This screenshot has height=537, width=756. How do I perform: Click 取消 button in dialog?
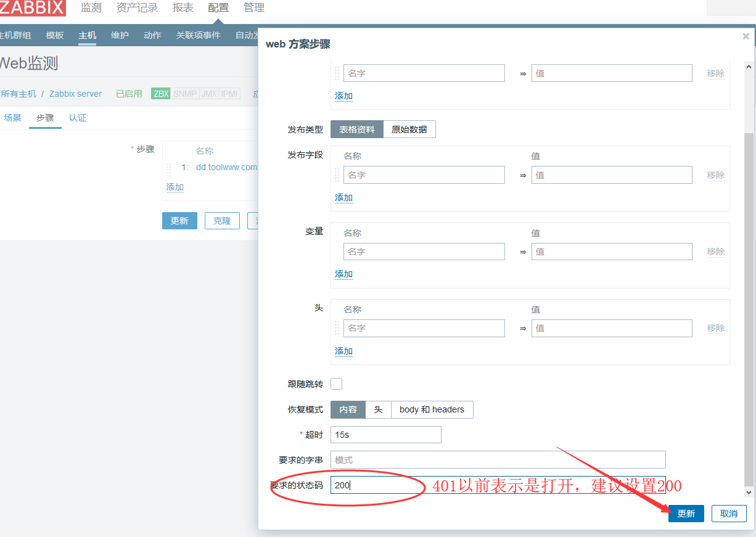point(729,514)
